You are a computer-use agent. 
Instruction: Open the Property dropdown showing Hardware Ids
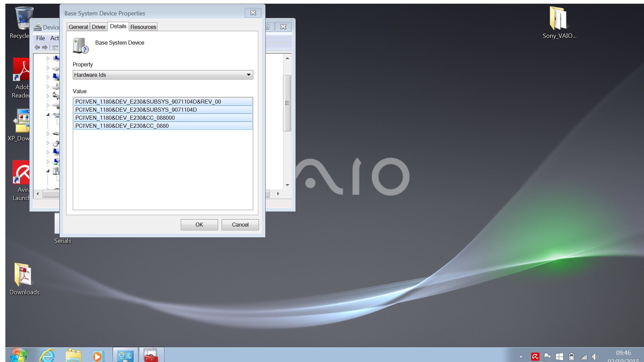point(163,75)
